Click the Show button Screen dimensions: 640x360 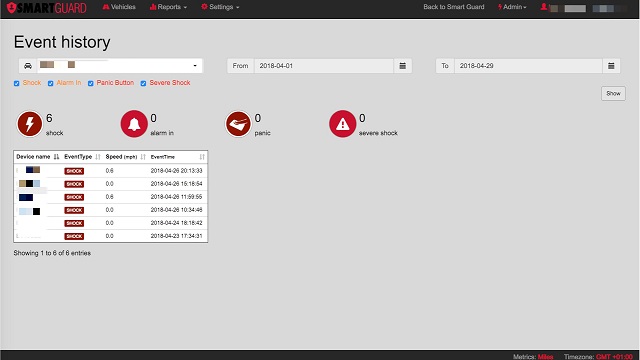613,93
